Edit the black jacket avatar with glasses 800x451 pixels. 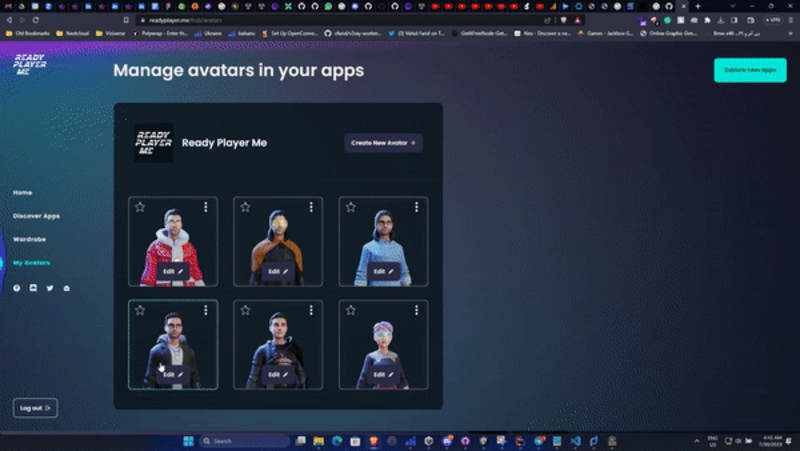click(173, 374)
